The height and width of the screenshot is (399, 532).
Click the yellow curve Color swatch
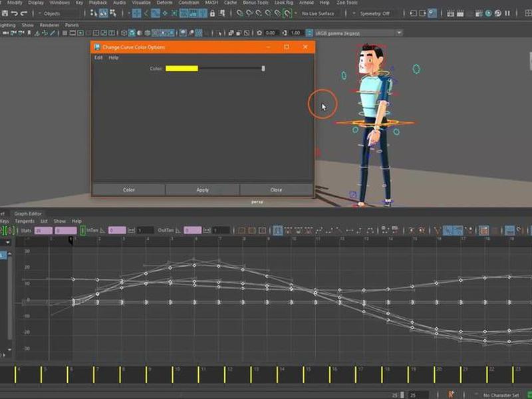coord(182,68)
